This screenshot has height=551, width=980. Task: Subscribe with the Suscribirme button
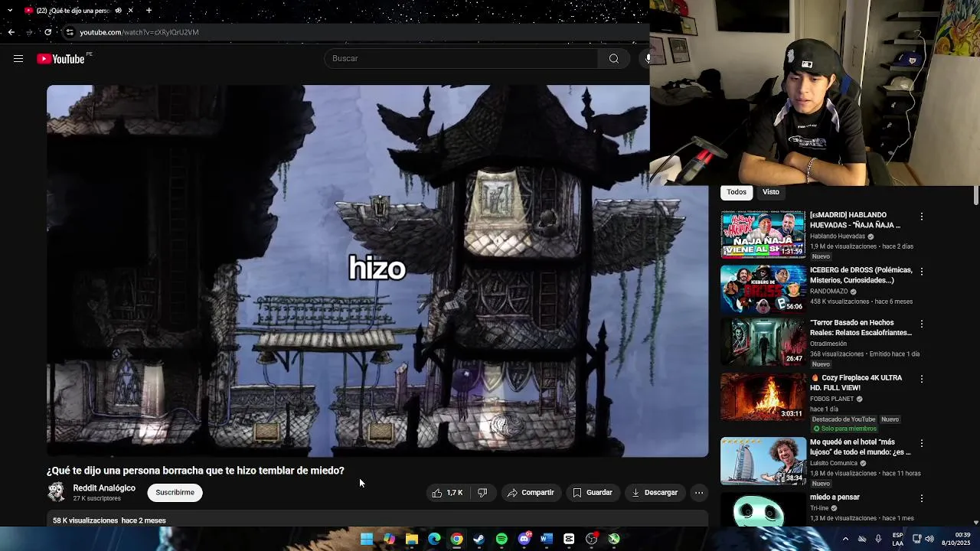click(x=175, y=493)
